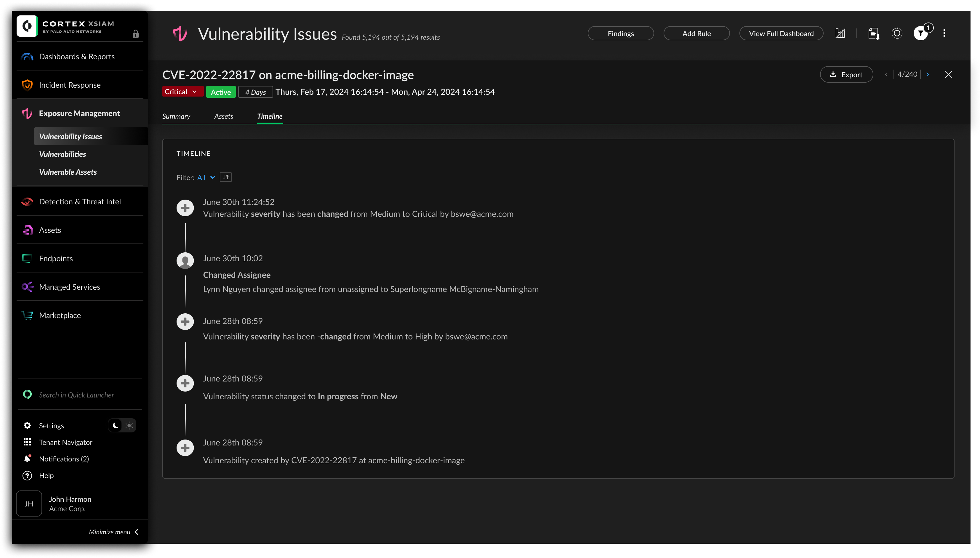Open the Exposure Management sidebar section
This screenshot has width=980, height=558.
(x=79, y=113)
